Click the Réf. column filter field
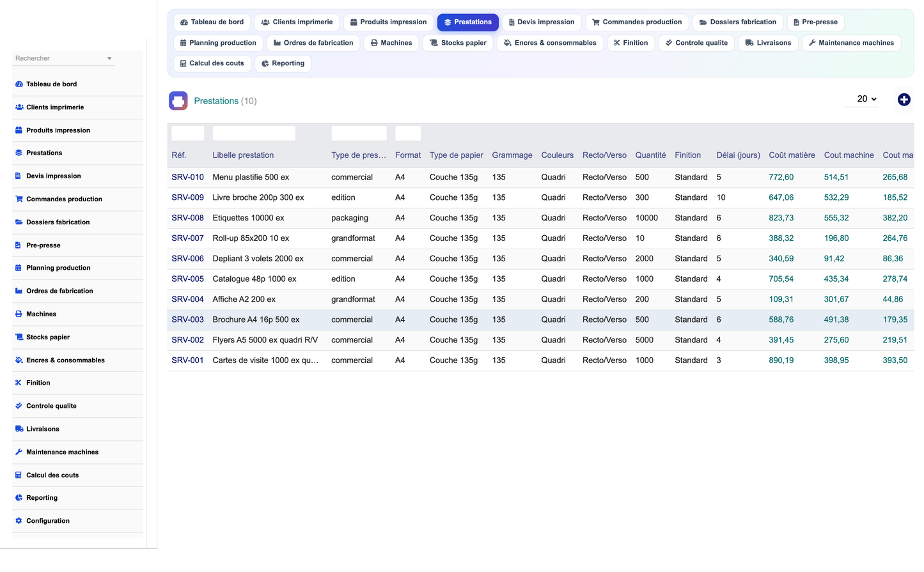924x572 pixels. coord(187,133)
